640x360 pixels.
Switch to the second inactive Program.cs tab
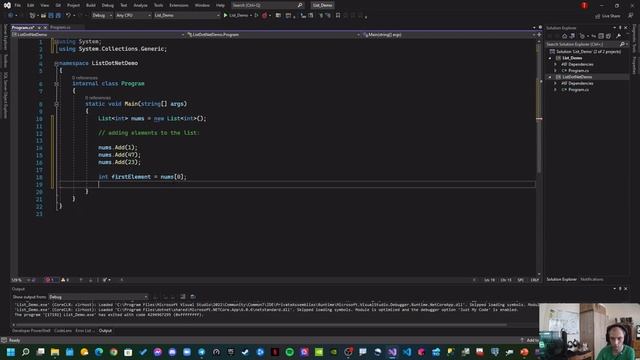pyautogui.click(x=60, y=27)
